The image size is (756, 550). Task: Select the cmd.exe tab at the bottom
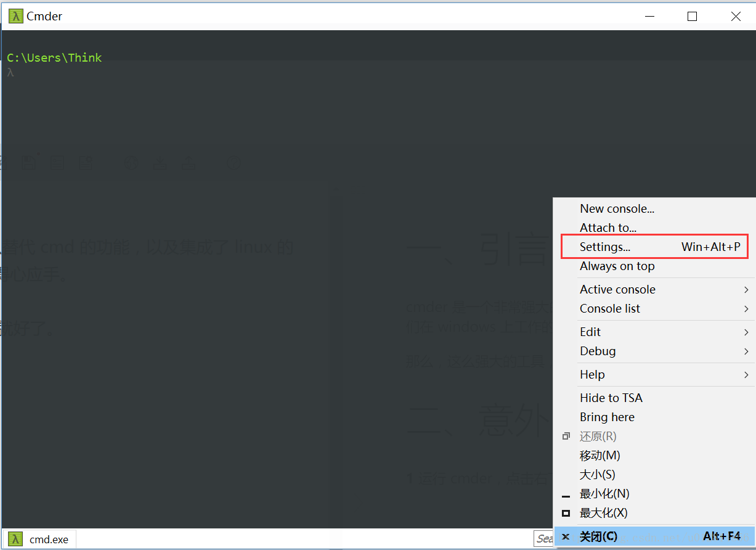click(x=39, y=540)
